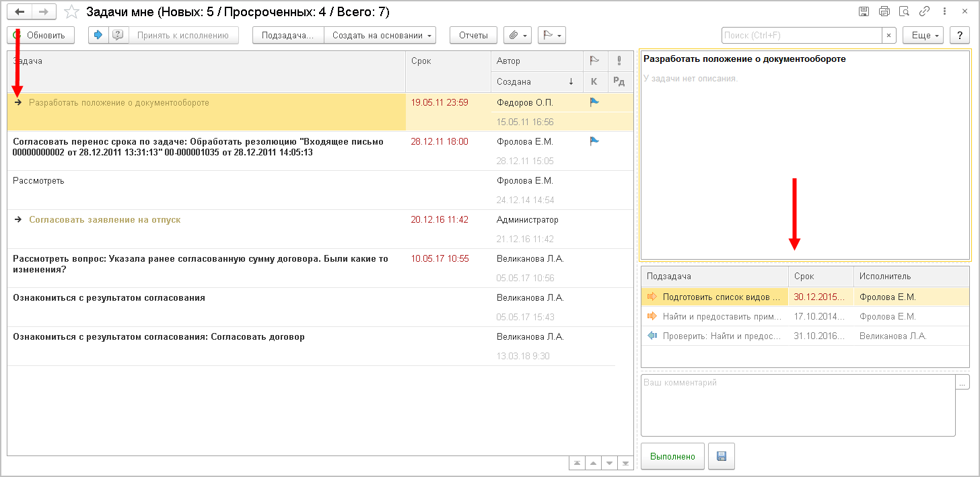Click the due date 20.12.16 11:42
The image size is (980, 477).
(440, 220)
